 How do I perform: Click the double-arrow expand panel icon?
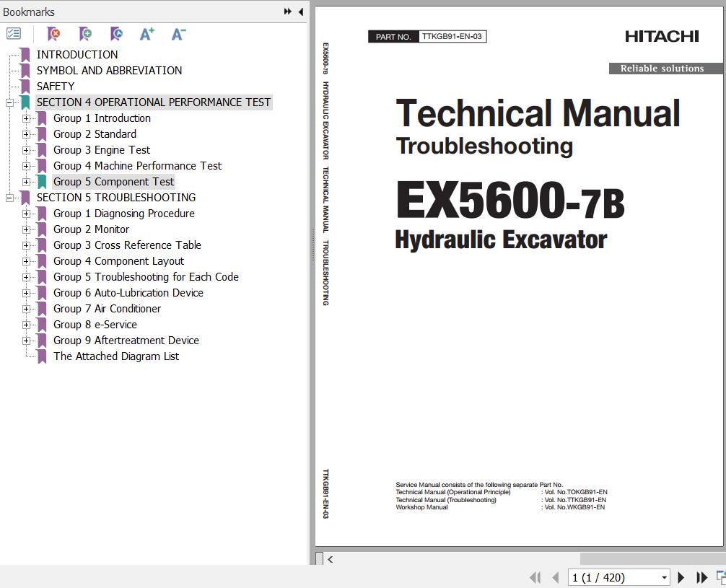click(x=287, y=12)
